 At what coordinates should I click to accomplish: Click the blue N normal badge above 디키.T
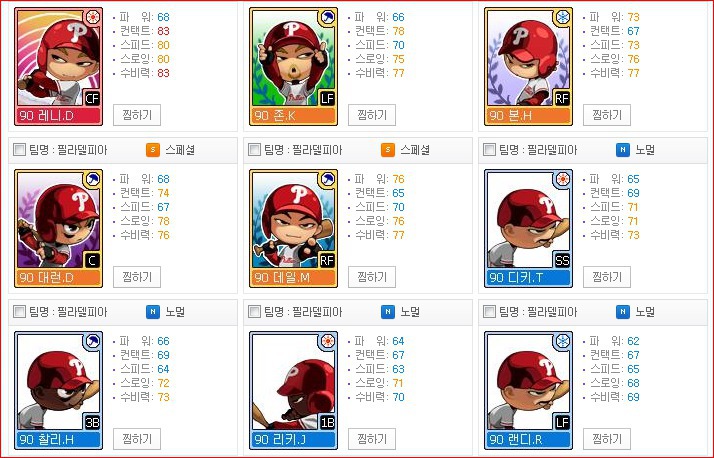tap(623, 150)
